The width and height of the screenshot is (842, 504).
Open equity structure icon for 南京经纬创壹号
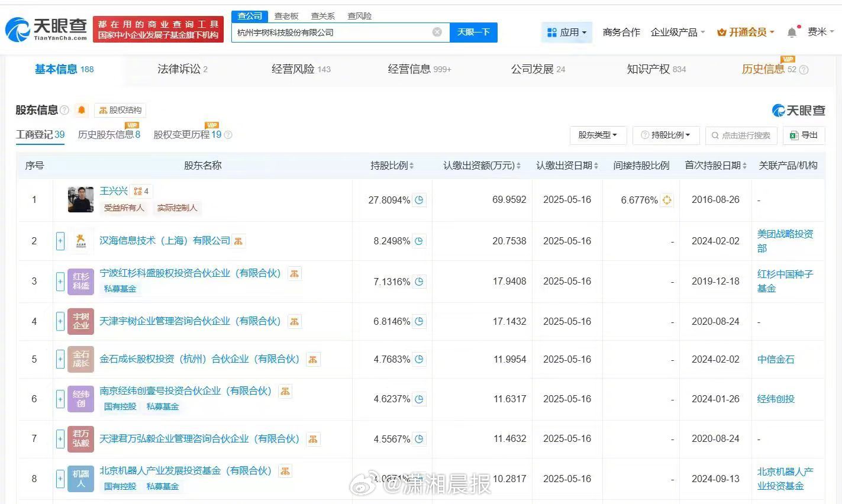pos(285,391)
